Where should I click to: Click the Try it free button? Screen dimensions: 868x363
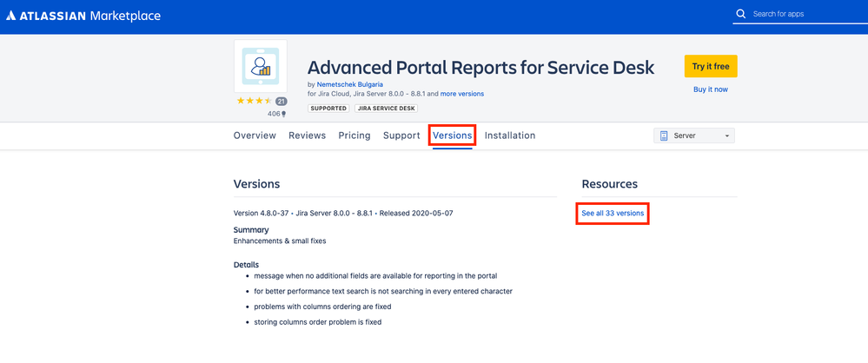(x=711, y=66)
